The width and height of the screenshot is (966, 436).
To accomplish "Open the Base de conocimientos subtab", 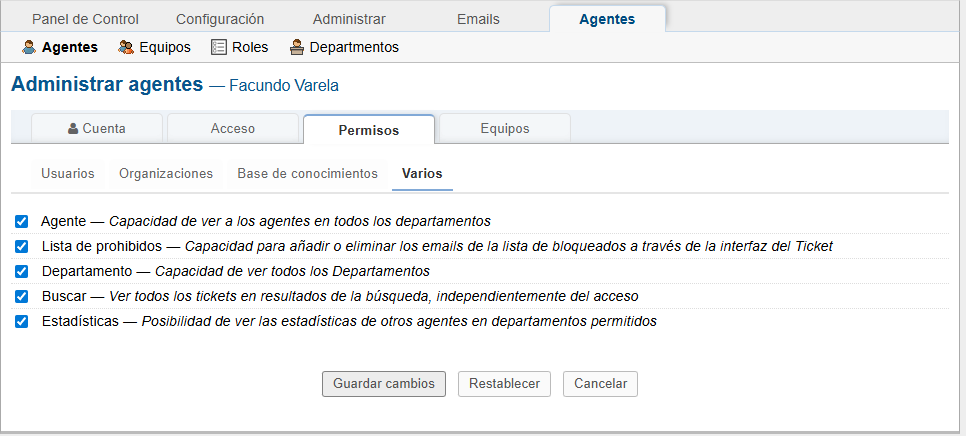I will 307,174.
